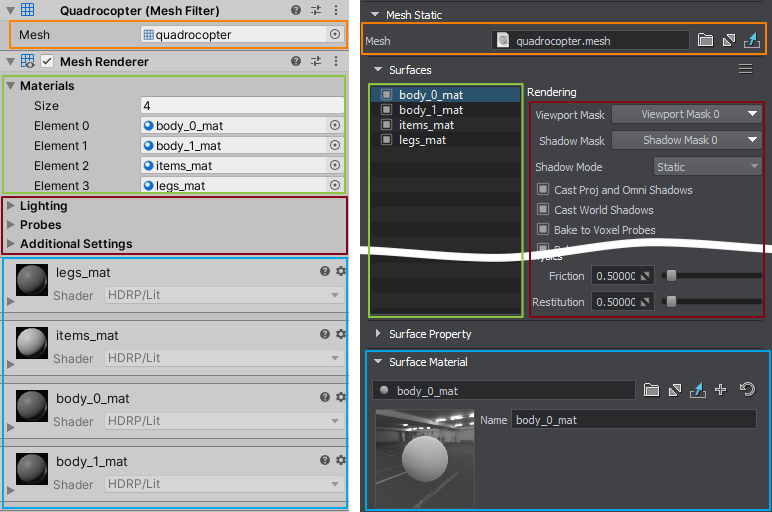Open Mesh Filter three-dot context menu
The width and height of the screenshot is (772, 512).
(x=335, y=10)
